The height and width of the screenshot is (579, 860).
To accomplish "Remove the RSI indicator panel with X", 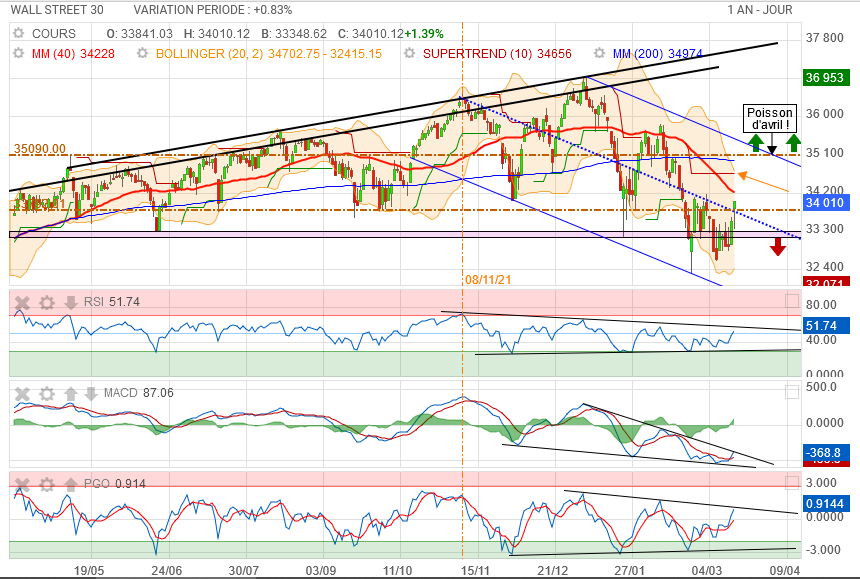I will (22, 302).
